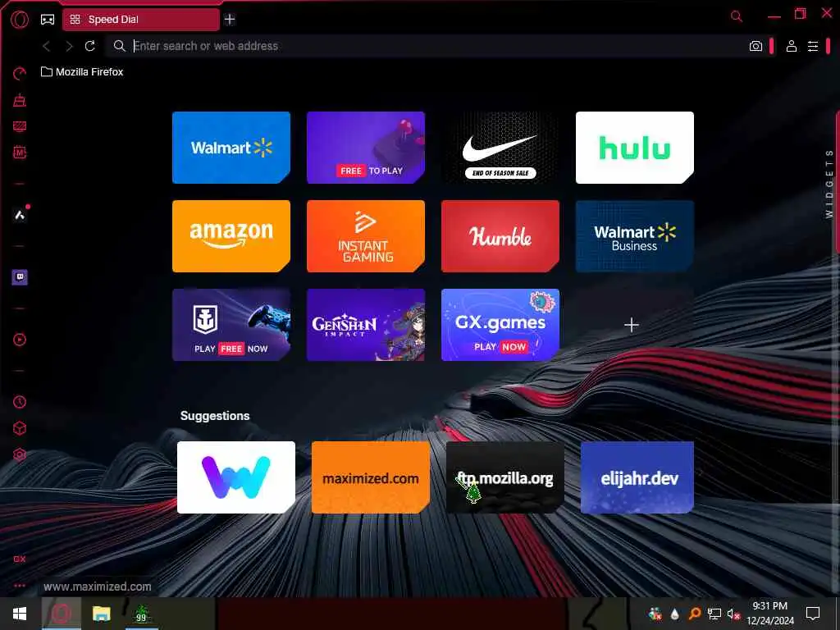Viewport: 840px width, 630px height.
Task: Open Extensions cube icon in sidebar
Action: point(20,428)
